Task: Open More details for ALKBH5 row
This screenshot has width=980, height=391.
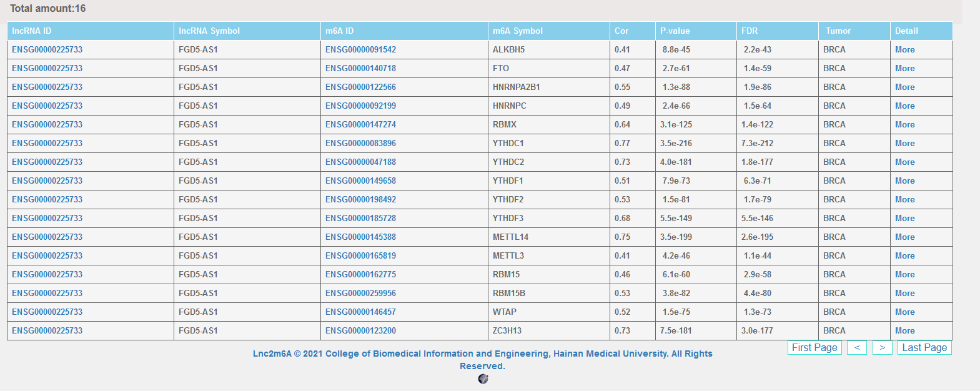Action: 904,49
